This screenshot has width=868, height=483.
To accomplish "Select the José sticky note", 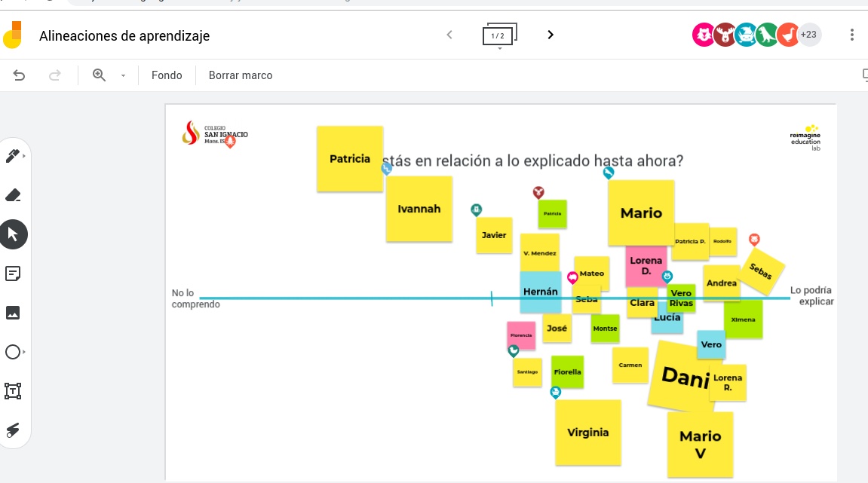I will pos(557,328).
